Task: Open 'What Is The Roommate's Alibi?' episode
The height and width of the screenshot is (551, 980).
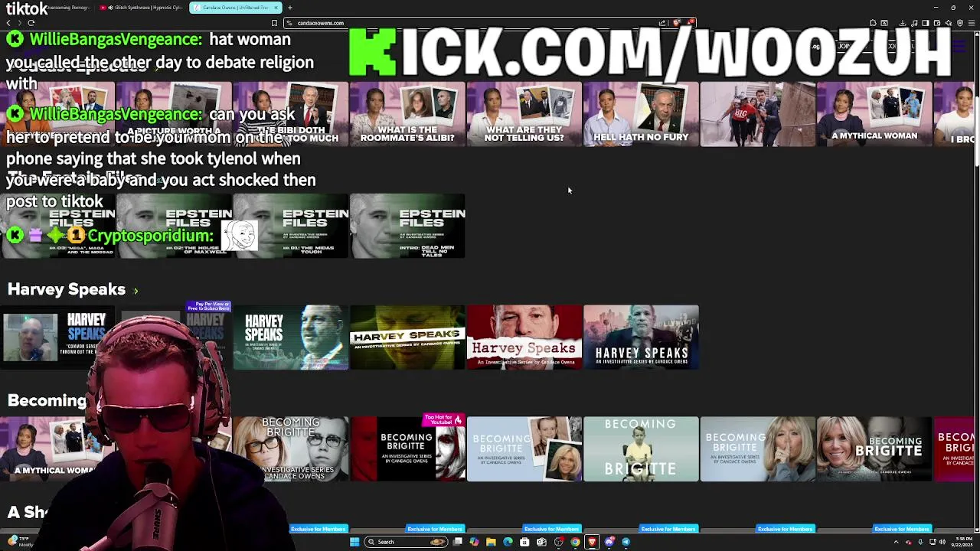Action: click(x=407, y=114)
